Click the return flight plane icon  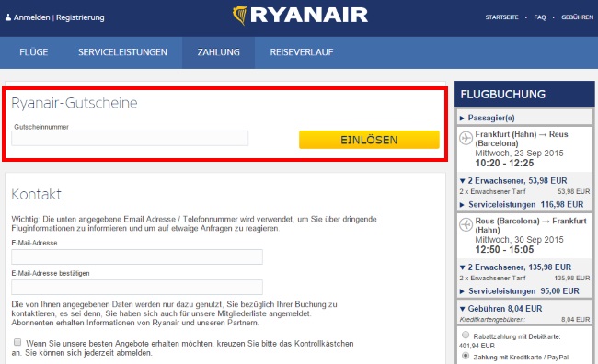click(x=466, y=224)
